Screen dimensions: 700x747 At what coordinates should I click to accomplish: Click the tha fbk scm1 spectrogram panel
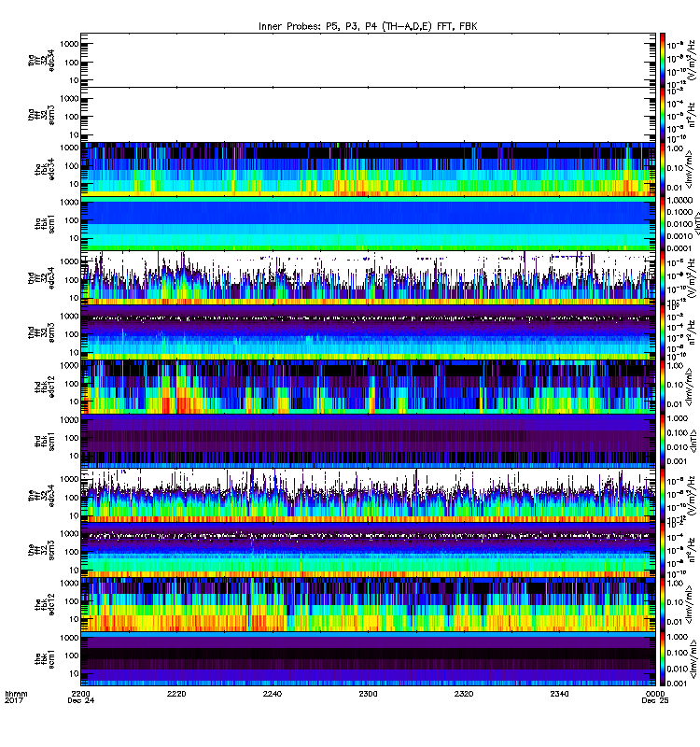pyautogui.click(x=368, y=223)
